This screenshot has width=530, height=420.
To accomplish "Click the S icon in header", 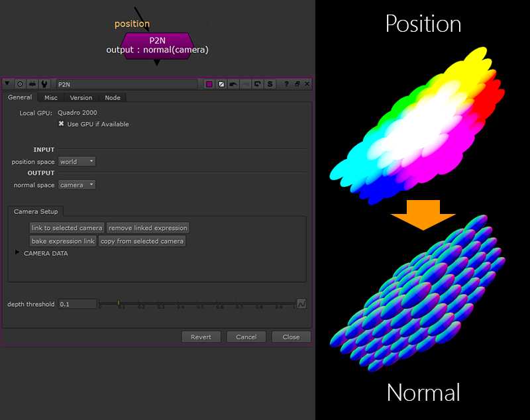I will (270, 84).
